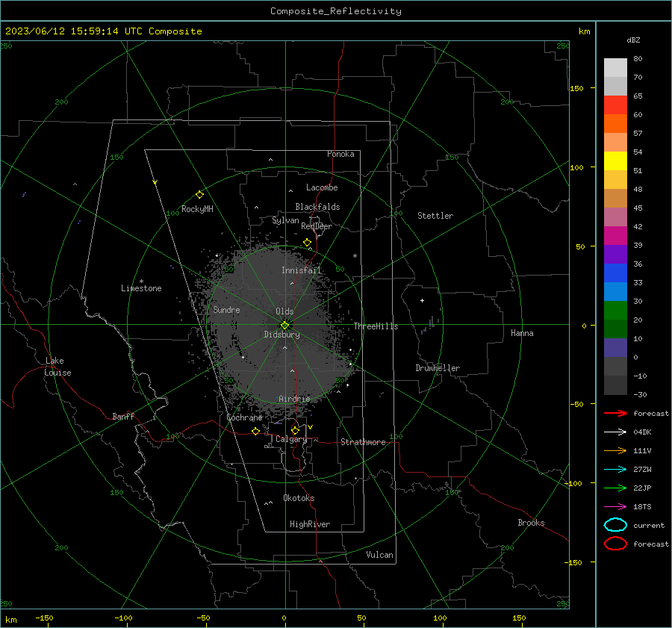Select the magenta swatch in dBZ scale

click(615, 236)
